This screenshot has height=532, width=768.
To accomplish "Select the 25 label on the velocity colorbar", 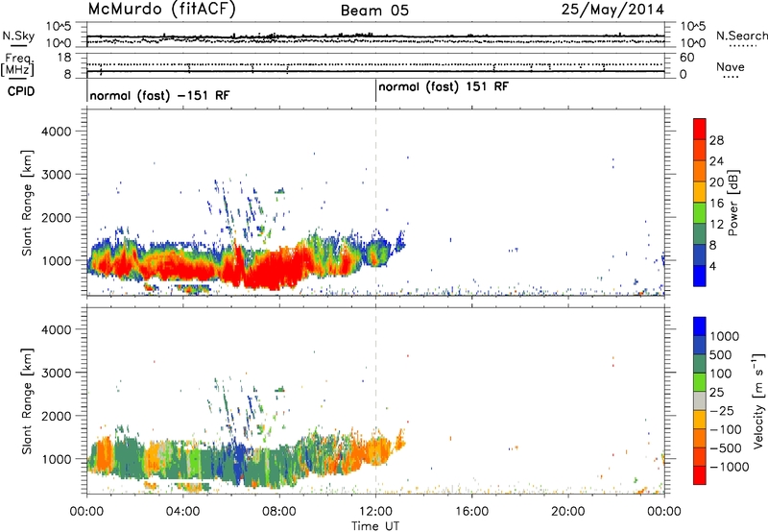I will [716, 392].
